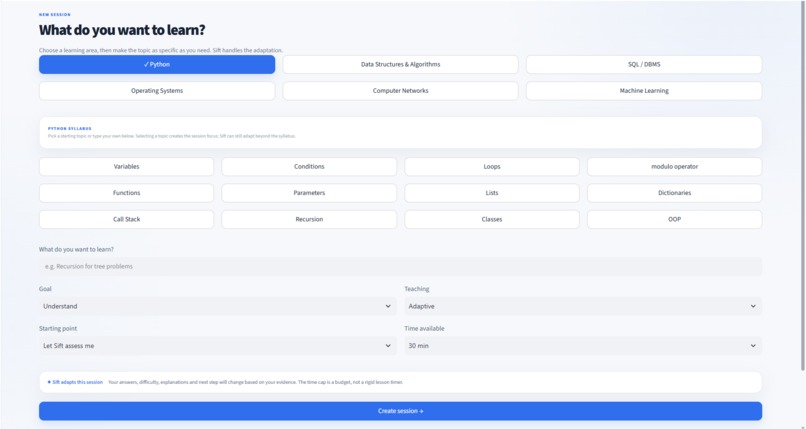
Task: Click the 'NEW SESSION' label
Action: [55, 15]
